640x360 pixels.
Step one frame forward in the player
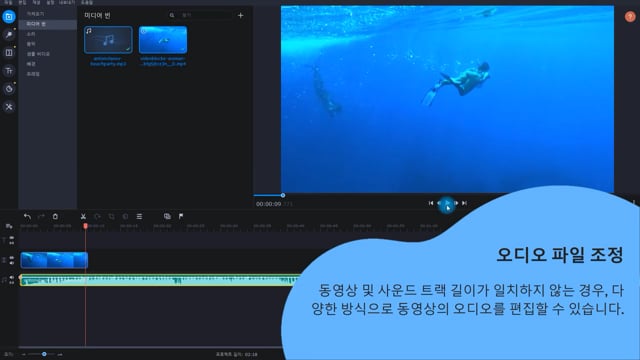coord(456,203)
